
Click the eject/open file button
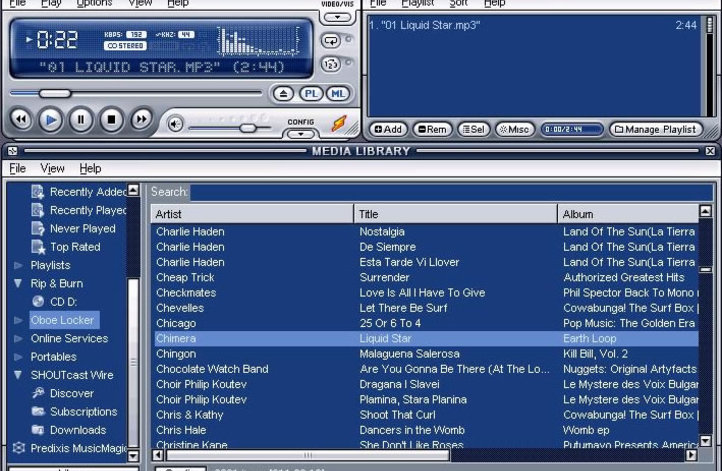click(x=283, y=94)
